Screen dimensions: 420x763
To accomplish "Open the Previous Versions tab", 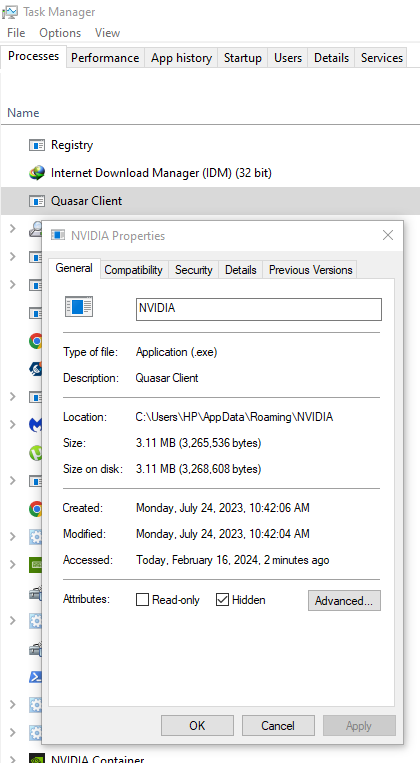I will coord(310,270).
